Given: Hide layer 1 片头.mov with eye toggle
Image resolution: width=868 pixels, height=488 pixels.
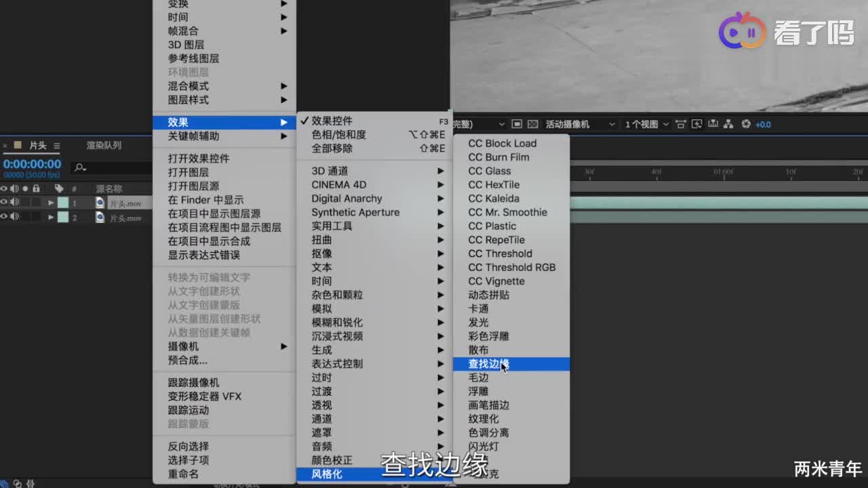Looking at the screenshot, I should pos(4,202).
